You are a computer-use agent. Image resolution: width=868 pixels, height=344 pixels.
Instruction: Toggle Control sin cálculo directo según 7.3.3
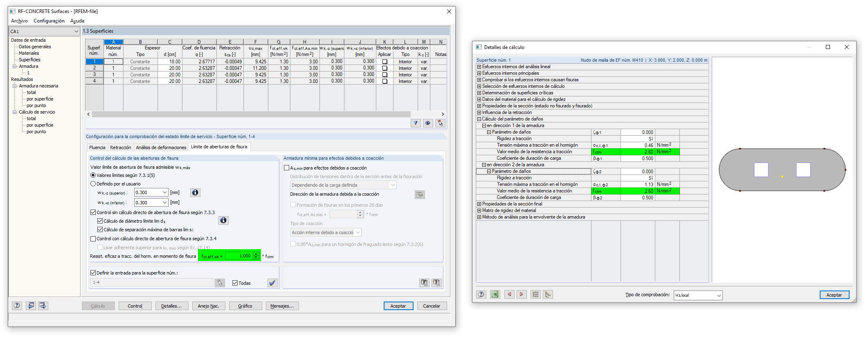click(93, 212)
